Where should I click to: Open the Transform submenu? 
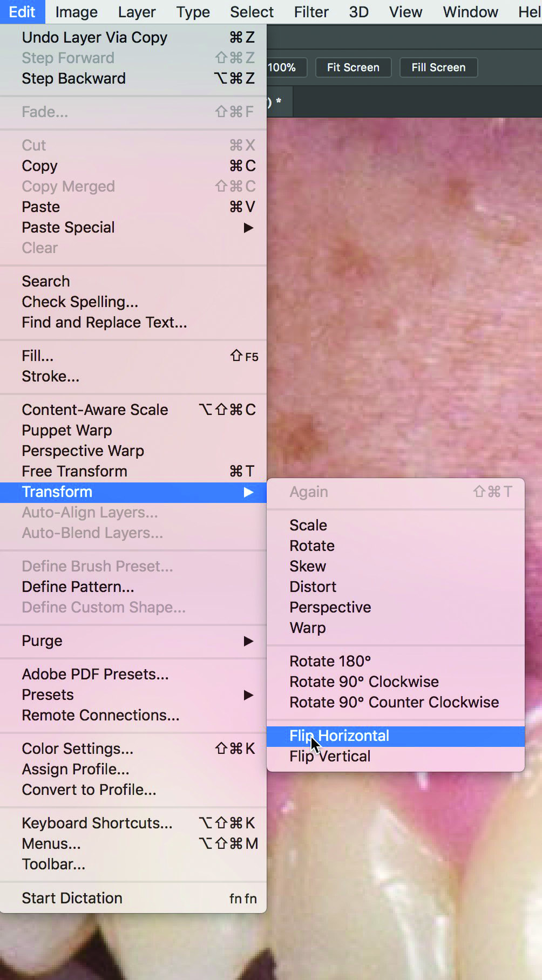pos(133,492)
